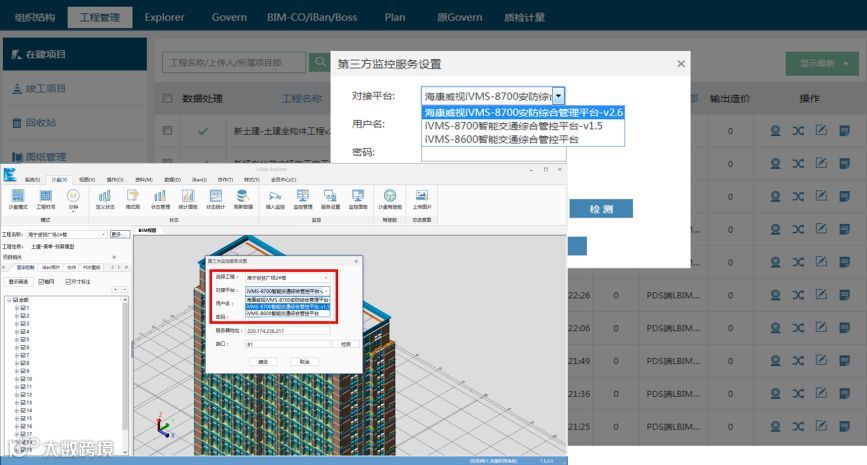Expand the 项目相关 section chevron

point(114,257)
